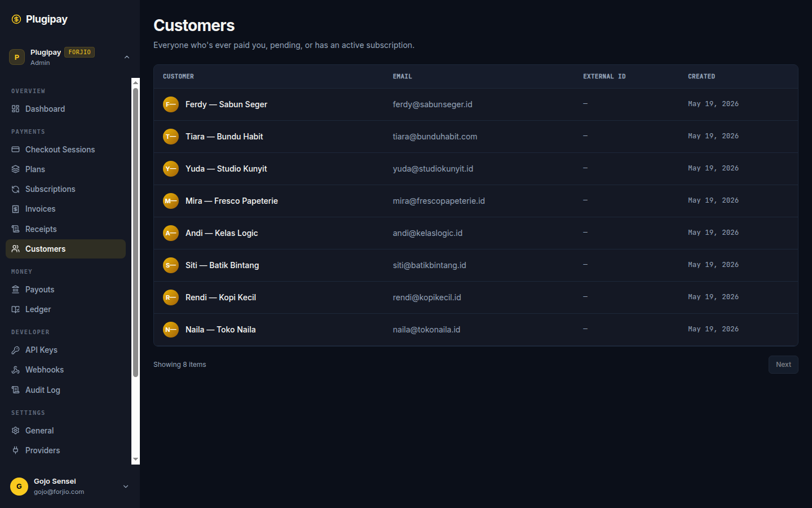Screen dimensions: 812x508
Task: Click created date in Siti's row
Action: [x=713, y=265]
